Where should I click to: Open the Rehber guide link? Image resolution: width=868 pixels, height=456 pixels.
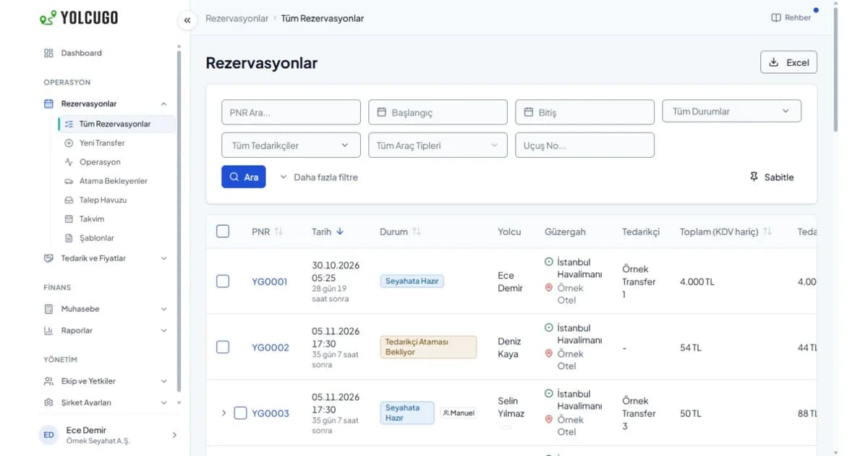pos(791,17)
